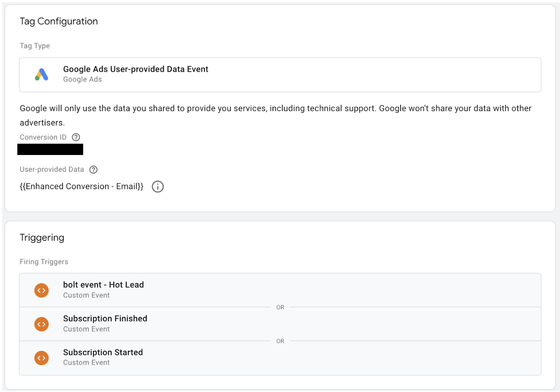Viewport: 560px width, 392px height.
Task: Open the Conversion ID help icon
Action: [x=76, y=137]
